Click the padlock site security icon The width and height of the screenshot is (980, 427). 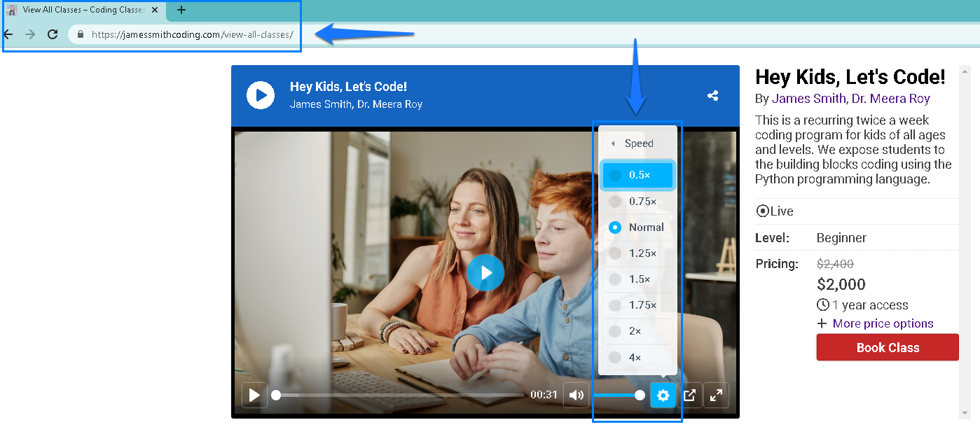(81, 34)
